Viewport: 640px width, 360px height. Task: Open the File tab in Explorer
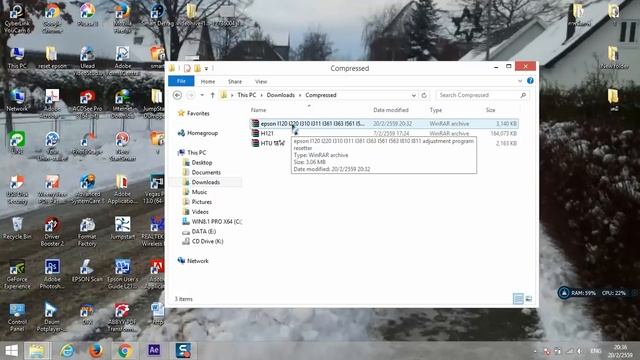(x=181, y=81)
